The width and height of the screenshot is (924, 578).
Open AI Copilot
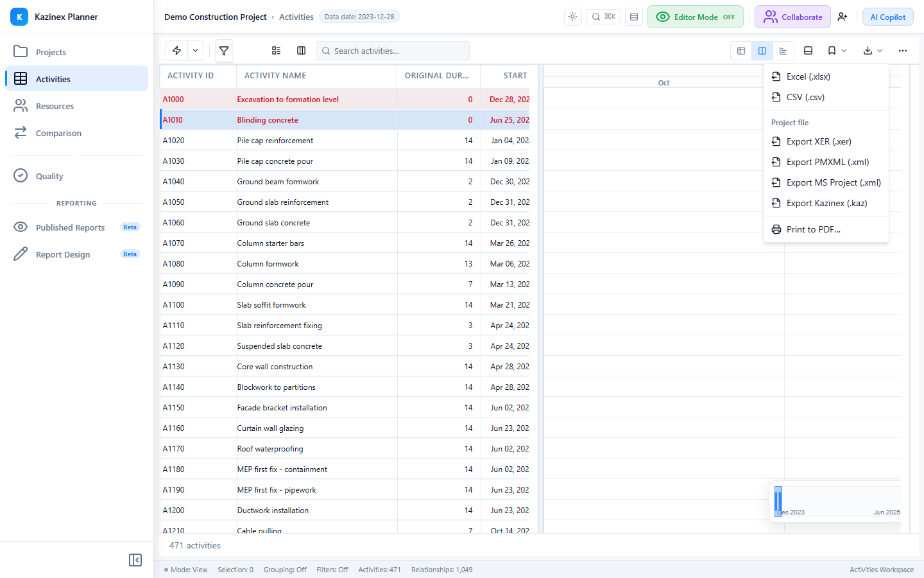pyautogui.click(x=888, y=17)
